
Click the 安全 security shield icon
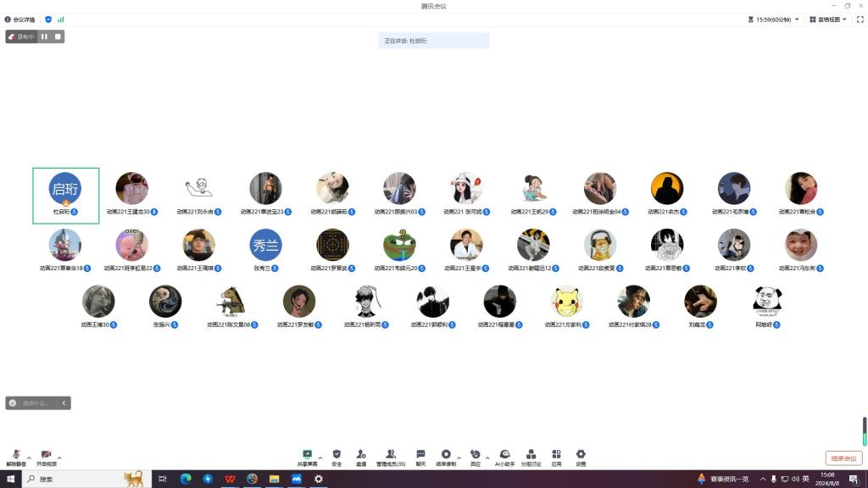(337, 455)
